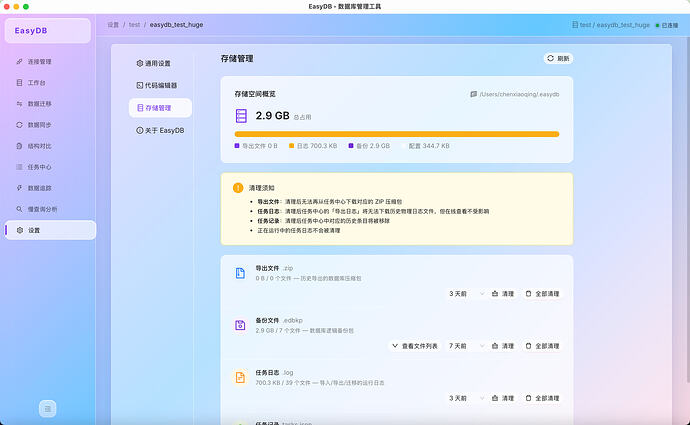The width and height of the screenshot is (690, 425).
Task: Click the orange warning icon beside 清理须知
Action: tap(238, 188)
